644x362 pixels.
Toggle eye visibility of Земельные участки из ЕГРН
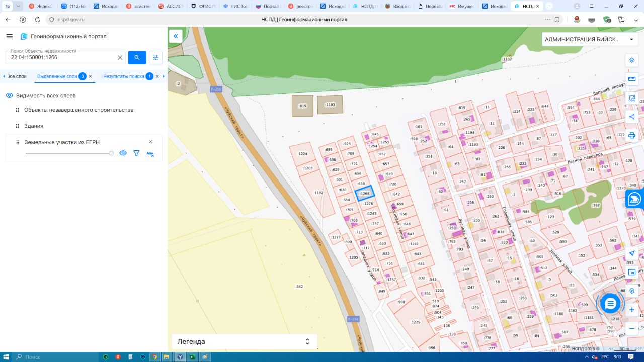(x=123, y=153)
